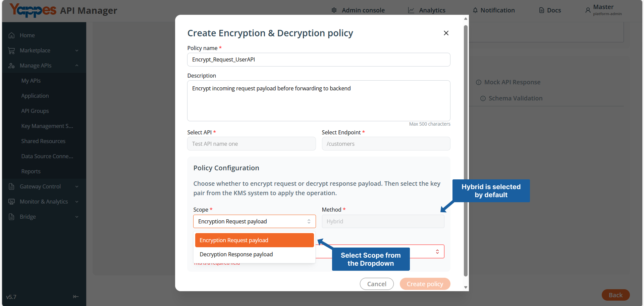This screenshot has height=306, width=644.
Task: Click the Select API field
Action: pyautogui.click(x=252, y=144)
